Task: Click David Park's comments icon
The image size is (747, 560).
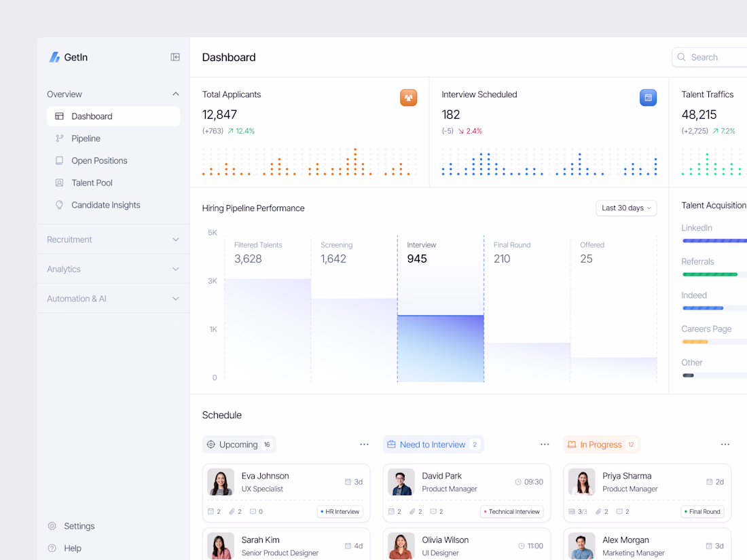Action: tap(433, 511)
